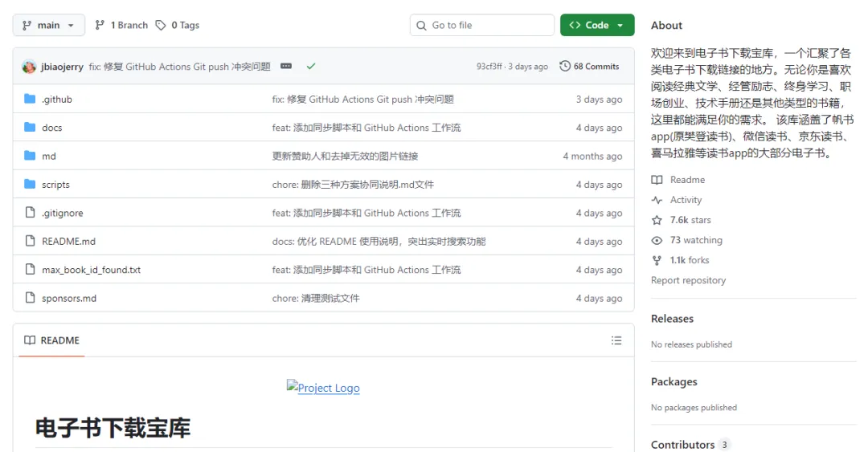
Task: Click the folder icon beside .github
Action: point(30,99)
